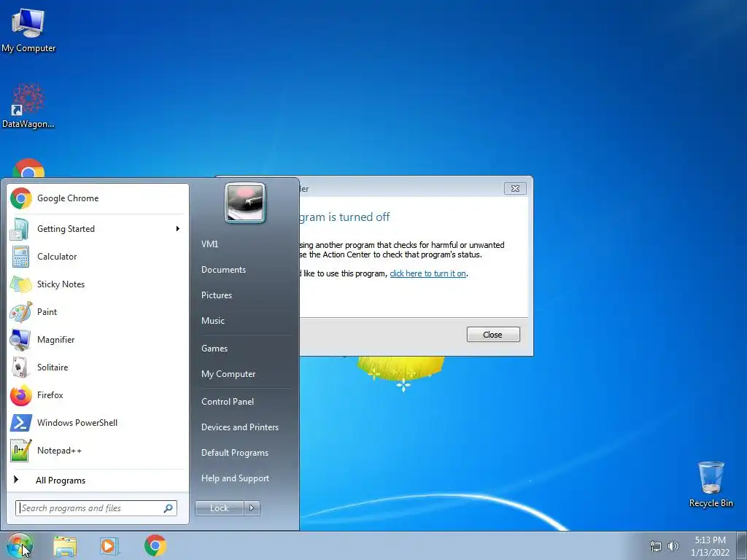Open the Magnifier icon

click(20, 340)
